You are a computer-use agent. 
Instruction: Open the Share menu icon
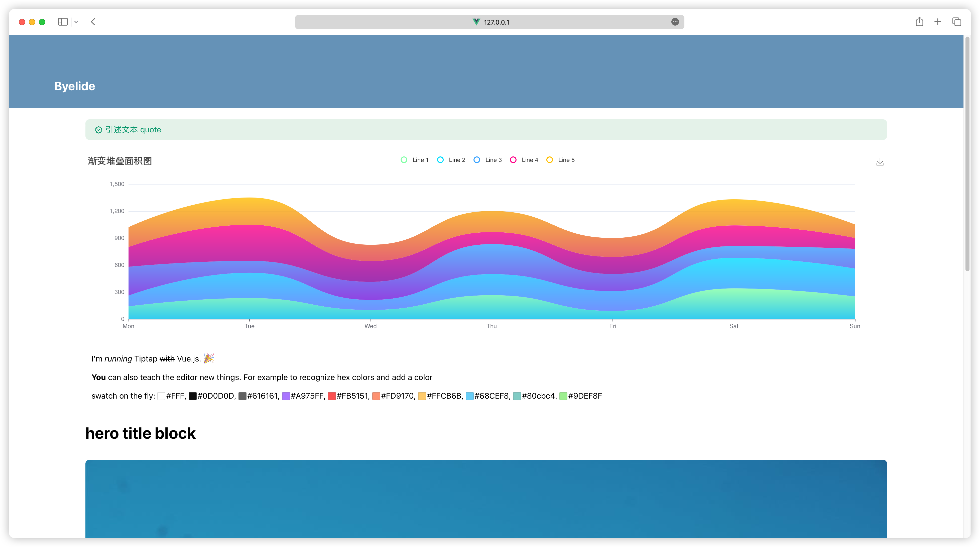pos(919,22)
